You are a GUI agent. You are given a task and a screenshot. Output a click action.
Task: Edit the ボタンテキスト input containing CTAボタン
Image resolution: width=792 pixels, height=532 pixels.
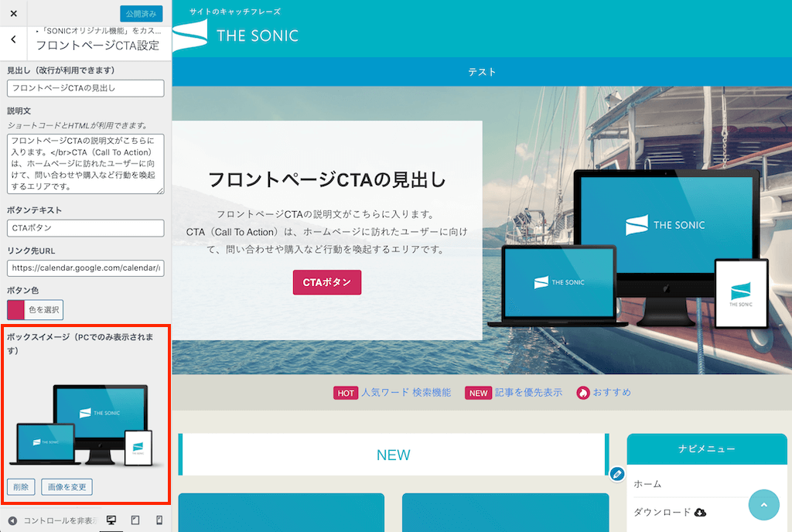pyautogui.click(x=85, y=228)
